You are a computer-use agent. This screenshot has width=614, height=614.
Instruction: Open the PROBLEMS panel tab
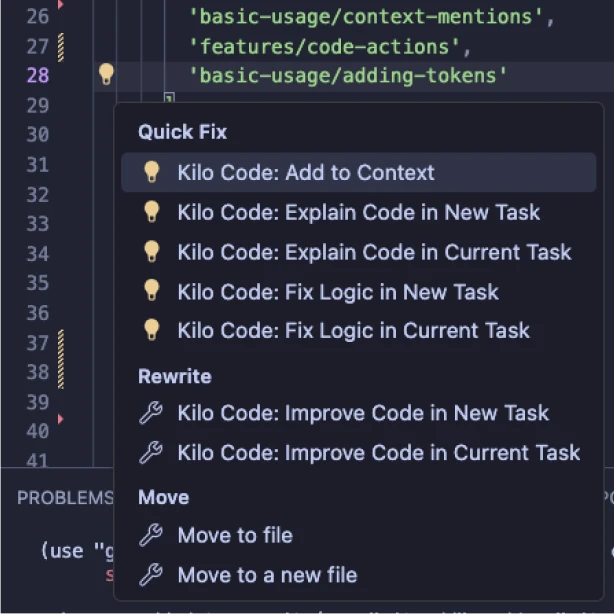65,498
